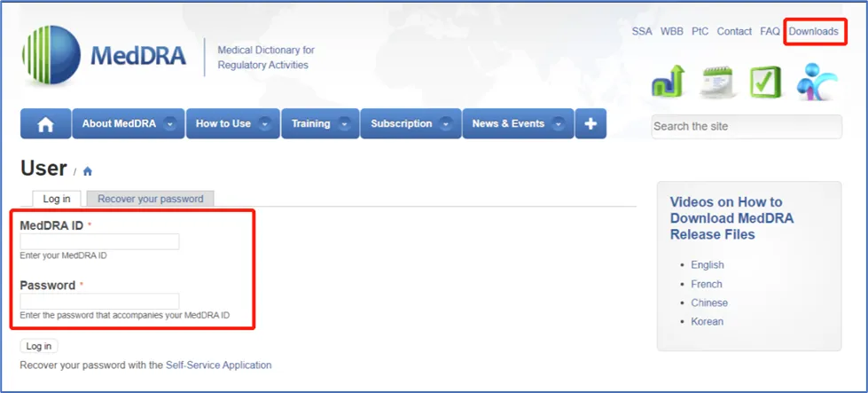Open the Korean video link
This screenshot has width=868, height=393.
[707, 322]
